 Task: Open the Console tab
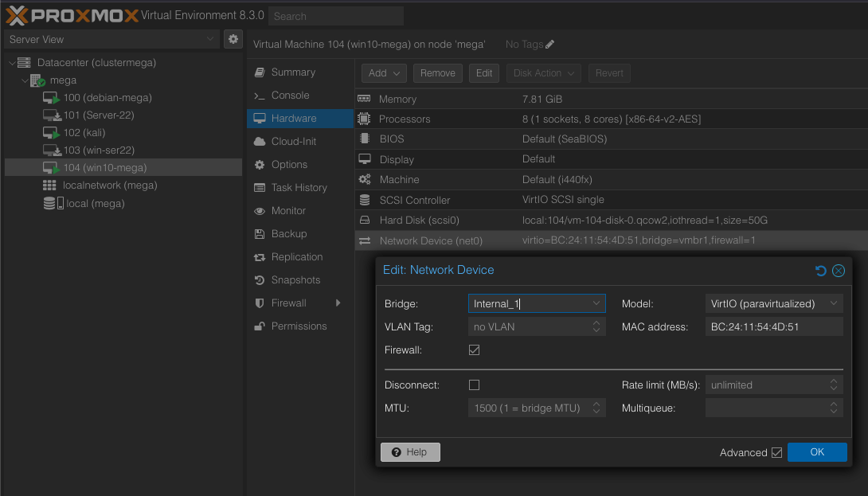coord(300,96)
